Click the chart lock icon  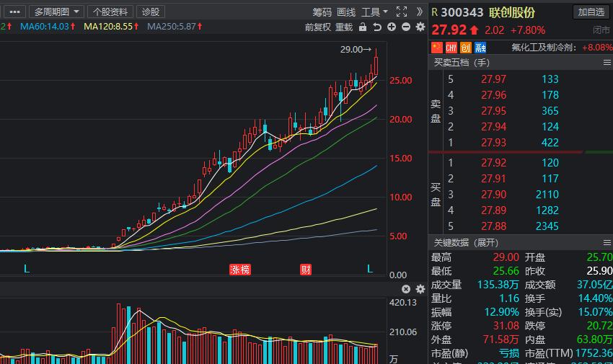click(363, 27)
